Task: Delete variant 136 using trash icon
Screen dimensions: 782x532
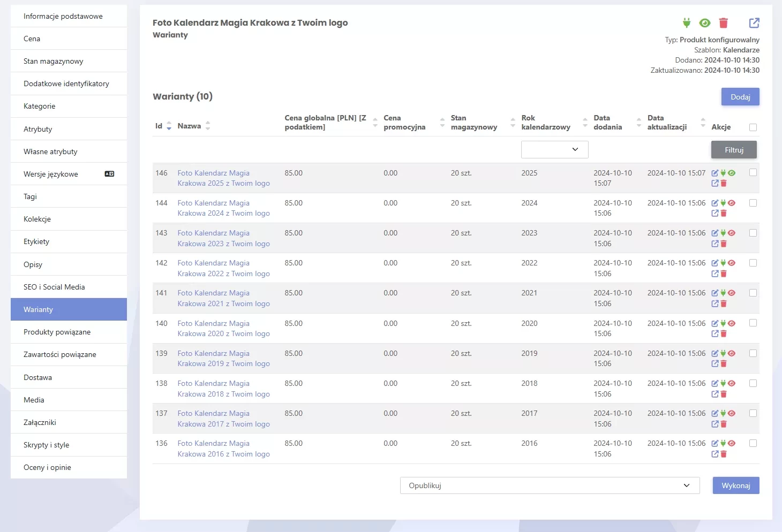Action: coord(724,454)
